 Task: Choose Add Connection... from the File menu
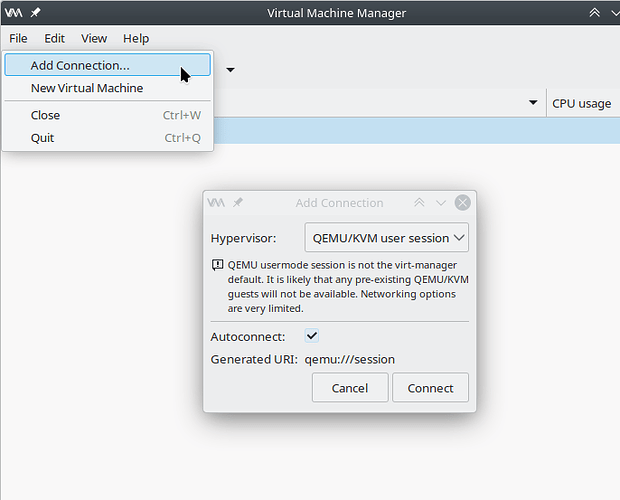[x=108, y=65]
